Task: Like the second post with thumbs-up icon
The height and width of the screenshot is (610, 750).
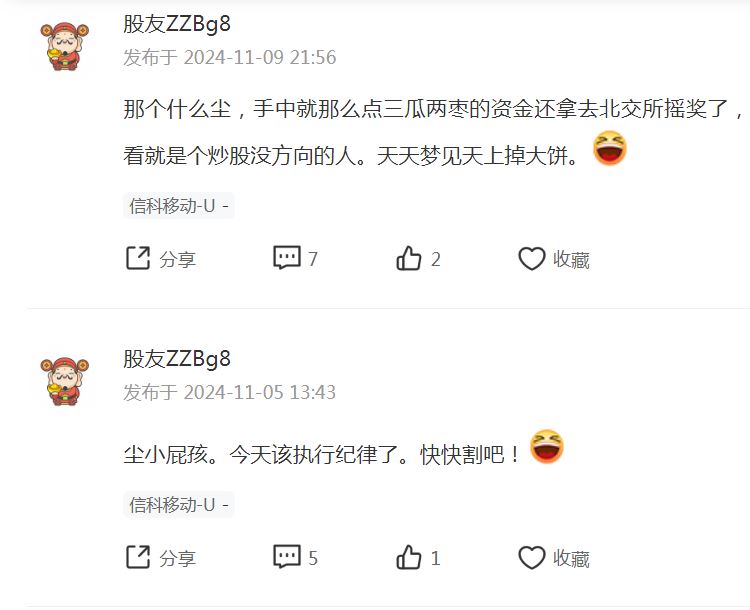Action: click(x=408, y=557)
